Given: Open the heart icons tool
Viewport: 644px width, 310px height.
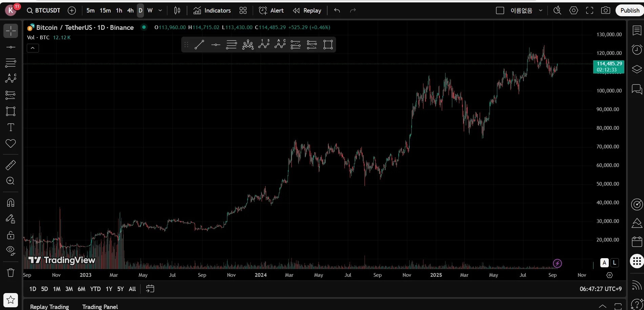Looking at the screenshot, I should pyautogui.click(x=11, y=144).
